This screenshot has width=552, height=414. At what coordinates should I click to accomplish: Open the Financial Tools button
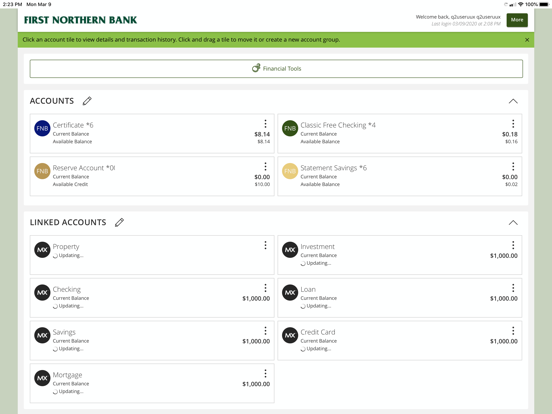point(276,69)
